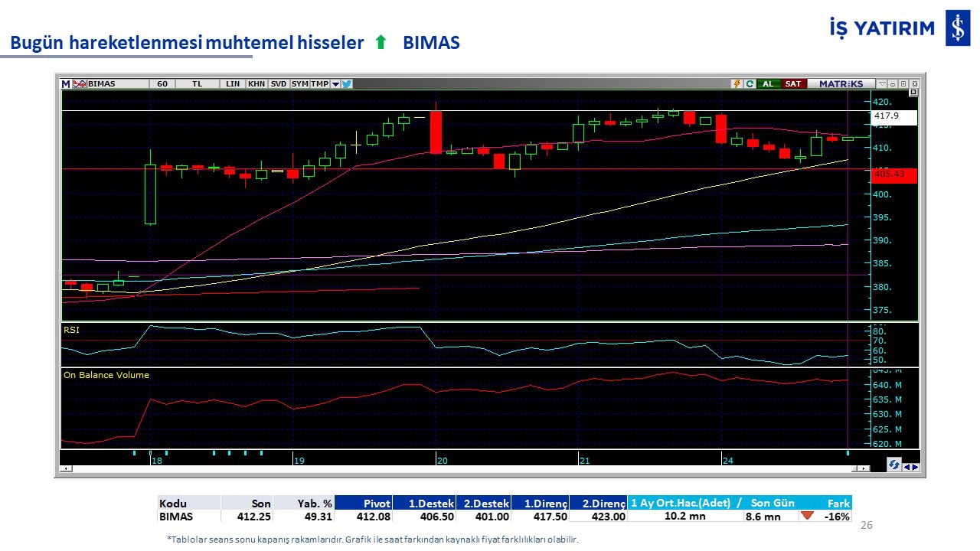Image resolution: width=980 pixels, height=551 pixels.
Task: Expand the dropdown arrow after TMP
Action: pos(335,84)
